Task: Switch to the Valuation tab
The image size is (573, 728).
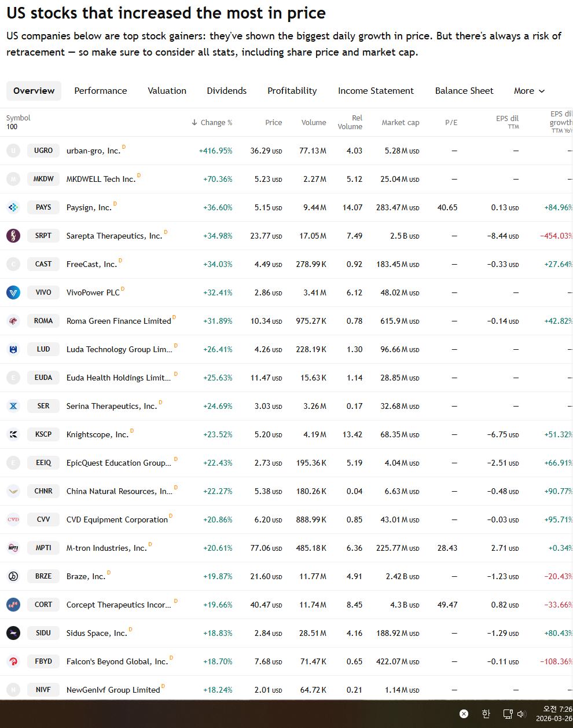Action: (x=167, y=91)
